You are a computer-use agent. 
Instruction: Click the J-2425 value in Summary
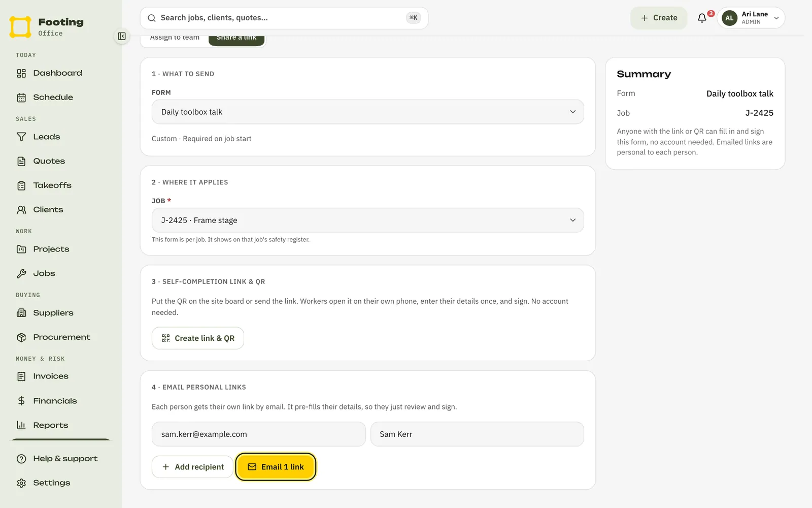coord(759,113)
